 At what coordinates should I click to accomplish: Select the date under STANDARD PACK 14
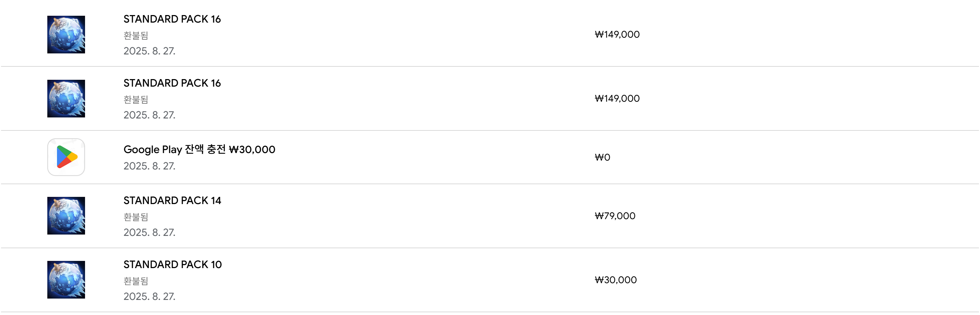point(150,232)
